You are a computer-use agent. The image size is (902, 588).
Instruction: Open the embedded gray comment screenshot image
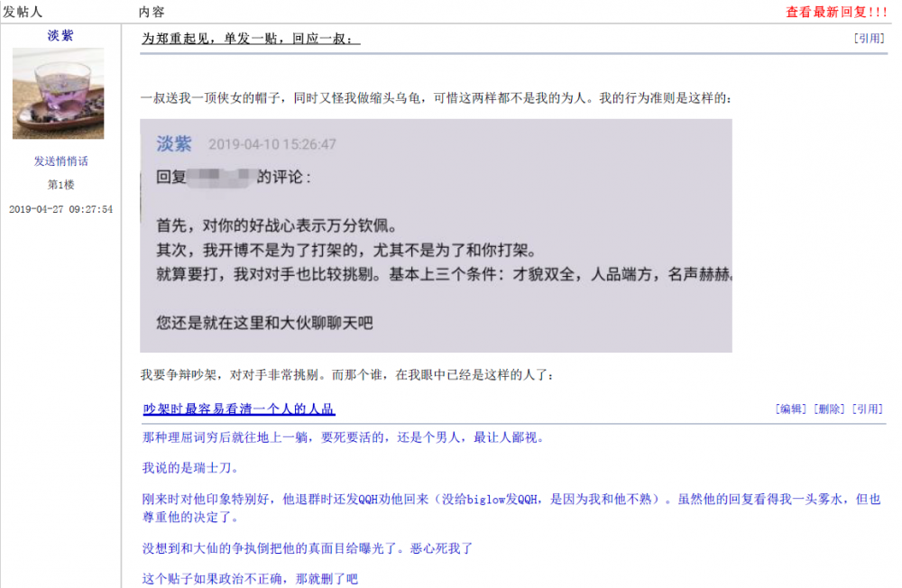[436, 235]
